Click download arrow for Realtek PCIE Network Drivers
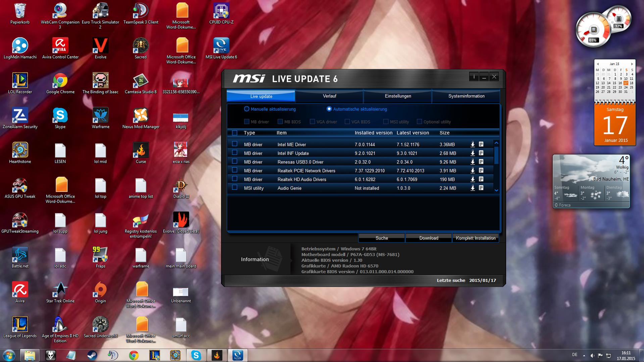Screen dimensions: 644x362 (x=473, y=170)
